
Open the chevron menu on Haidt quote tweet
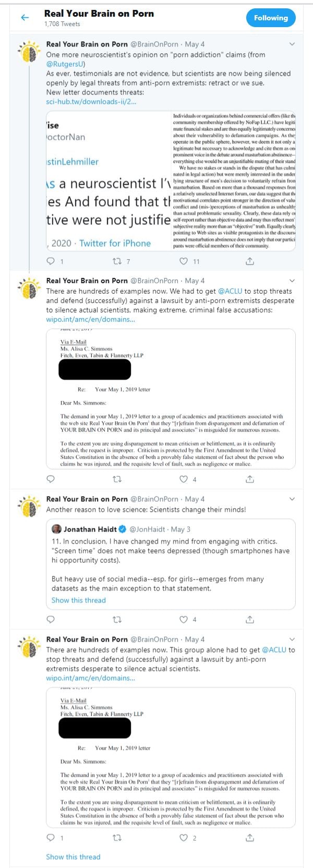pyautogui.click(x=292, y=499)
